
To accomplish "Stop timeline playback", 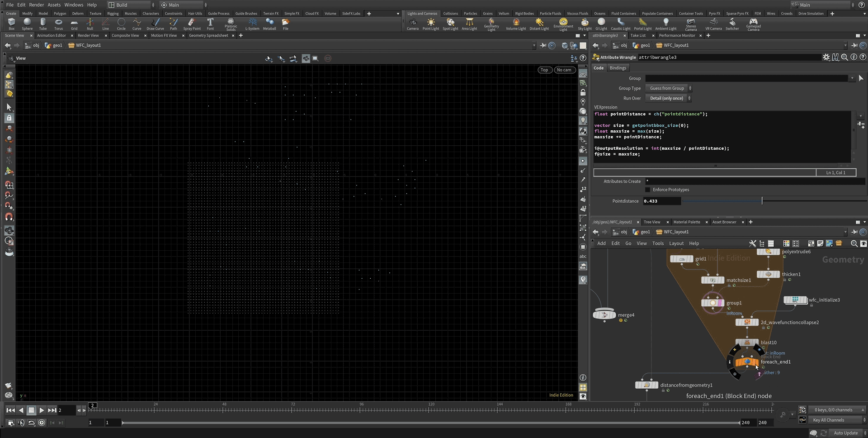I will point(31,410).
